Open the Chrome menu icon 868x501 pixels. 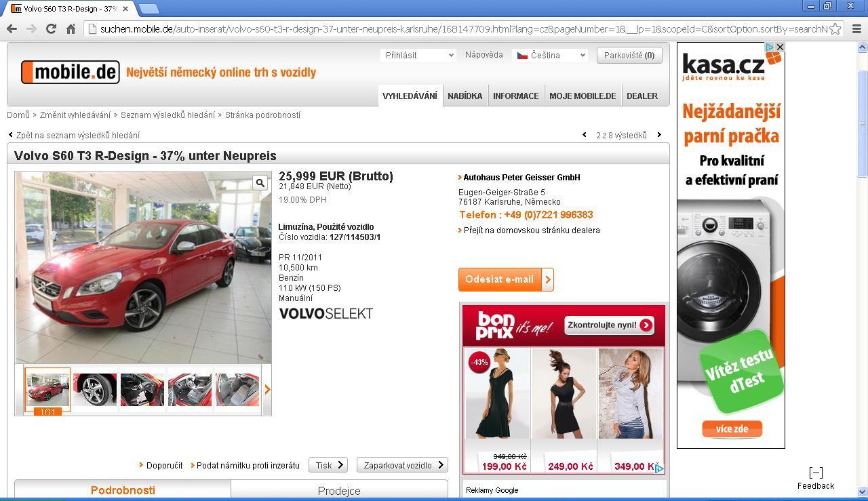tap(856, 28)
